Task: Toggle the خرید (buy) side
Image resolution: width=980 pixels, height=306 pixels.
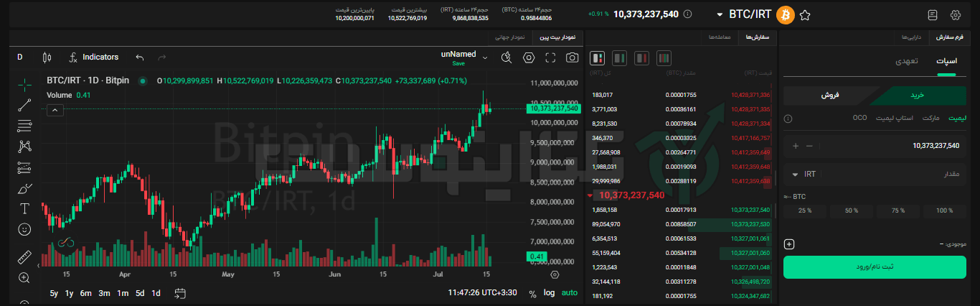Action: tap(916, 95)
